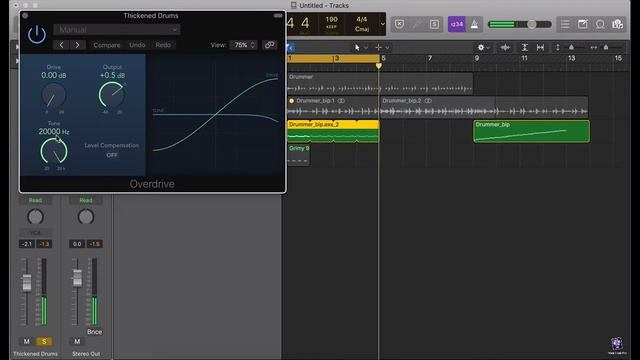Click the Redo button in Overdrive
The height and width of the screenshot is (360, 640).
(x=163, y=45)
